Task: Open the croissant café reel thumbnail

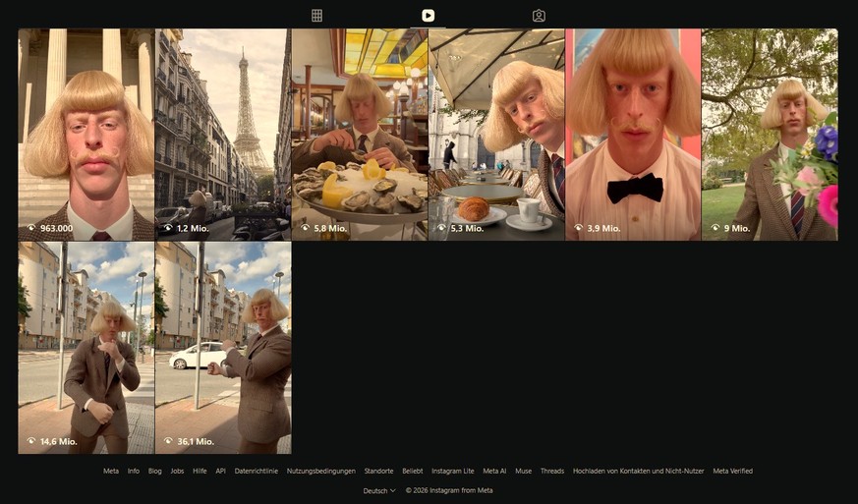Action: pos(497,135)
